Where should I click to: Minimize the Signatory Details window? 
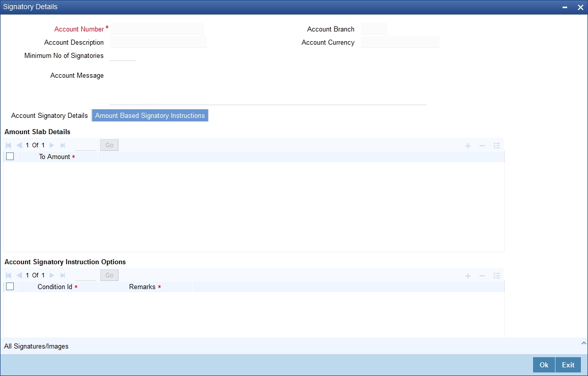(565, 7)
